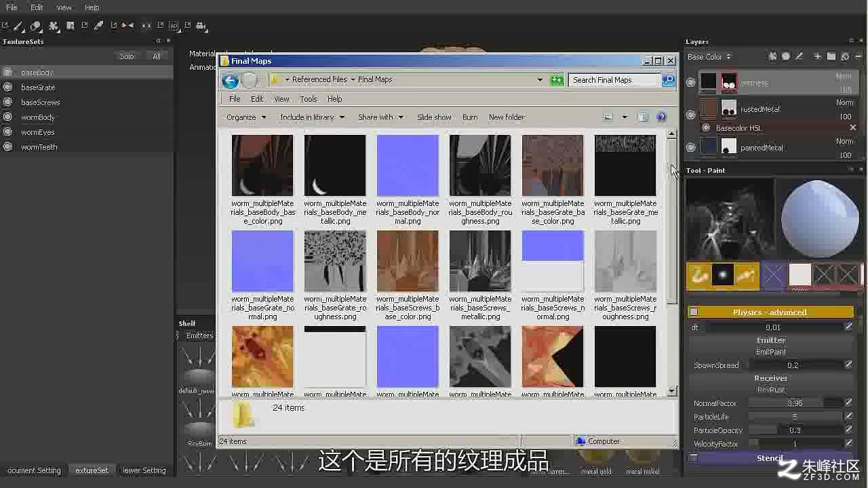Click Burn in explorer toolbar
The image size is (868, 488).
click(470, 117)
